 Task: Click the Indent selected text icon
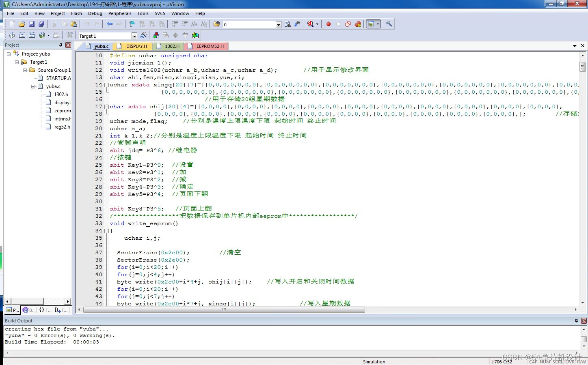click(175, 24)
